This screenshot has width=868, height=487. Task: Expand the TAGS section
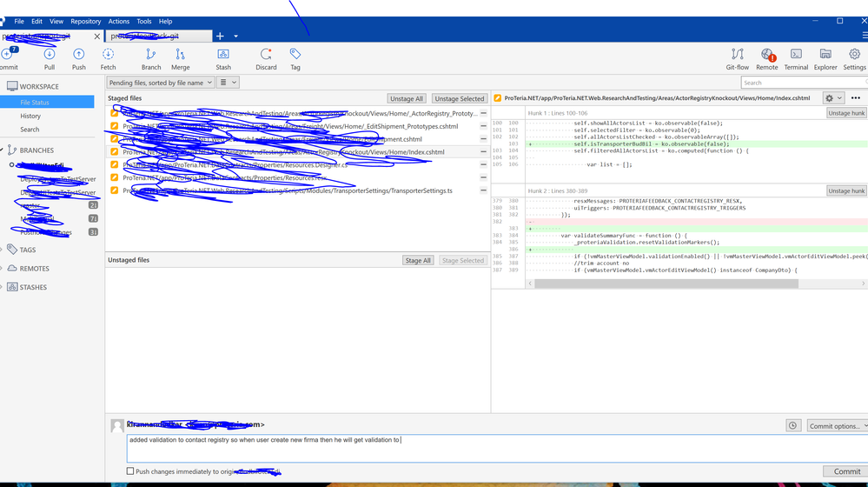(3, 250)
